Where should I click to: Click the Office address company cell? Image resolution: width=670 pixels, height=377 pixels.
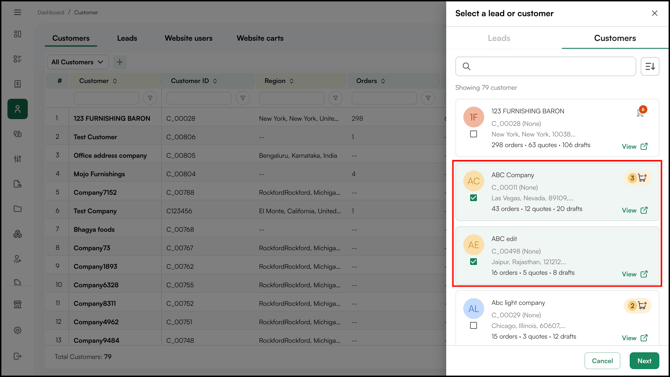[110, 156]
